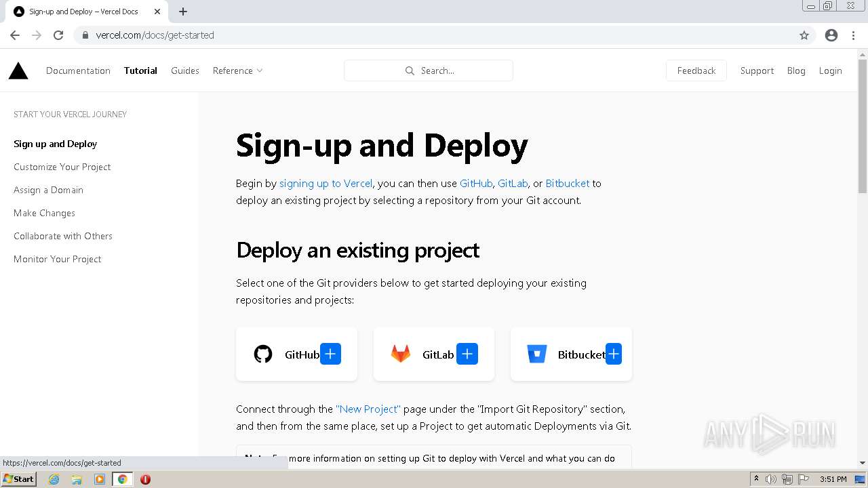Launch Internet Explorer from the taskbar
This screenshot has width=868, height=488.
54,479
